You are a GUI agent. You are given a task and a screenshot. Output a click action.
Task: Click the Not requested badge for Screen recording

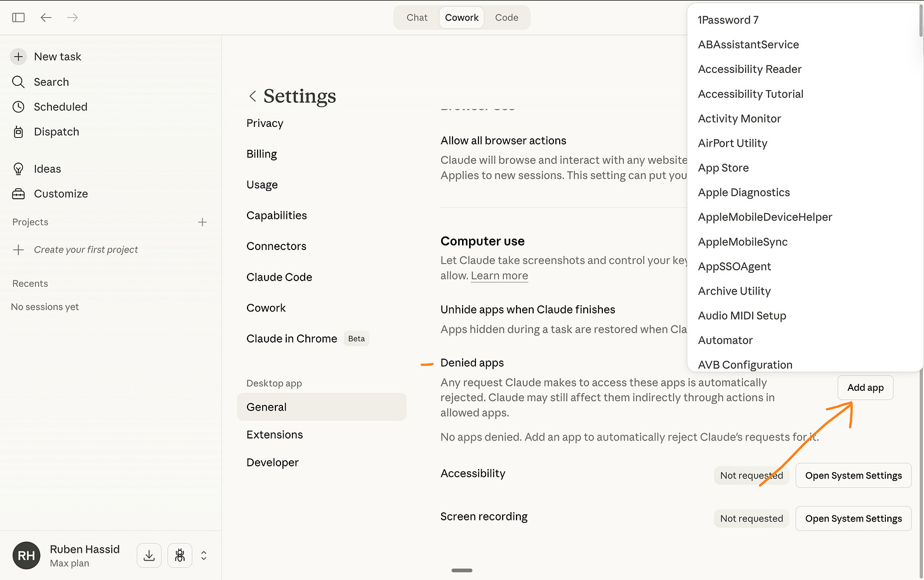pos(751,518)
